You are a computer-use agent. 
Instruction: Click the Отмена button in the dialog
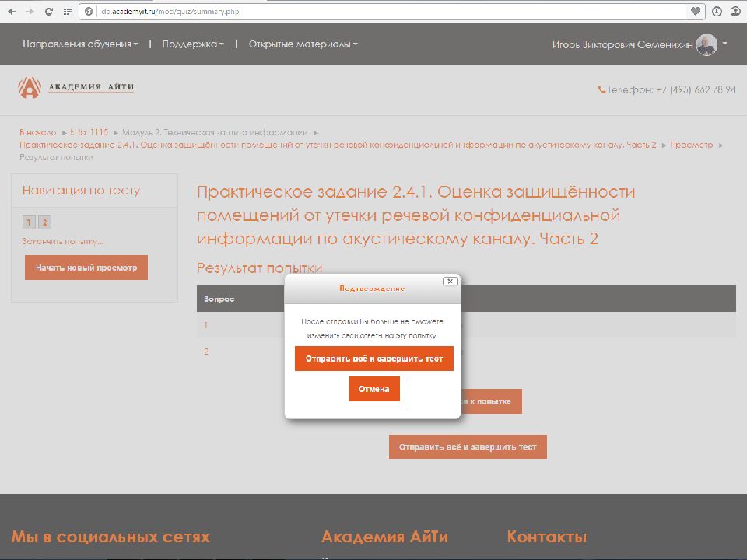tap(373, 389)
